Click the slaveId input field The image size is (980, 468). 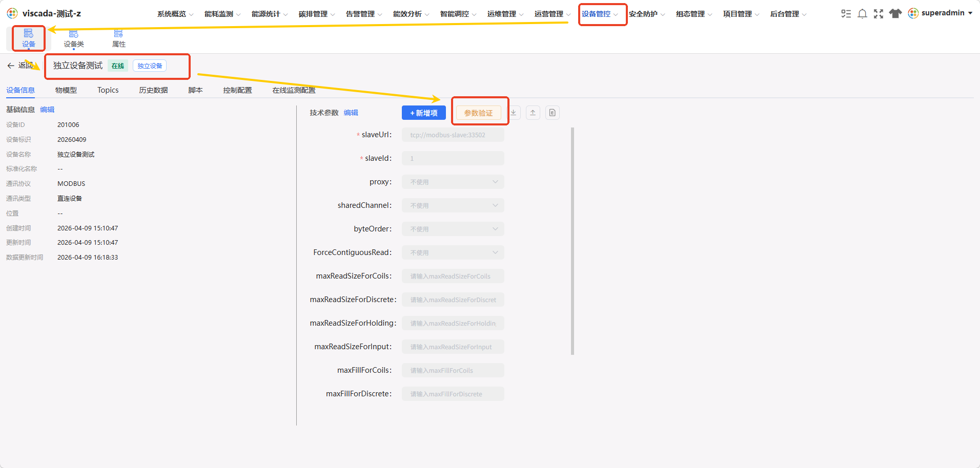453,158
